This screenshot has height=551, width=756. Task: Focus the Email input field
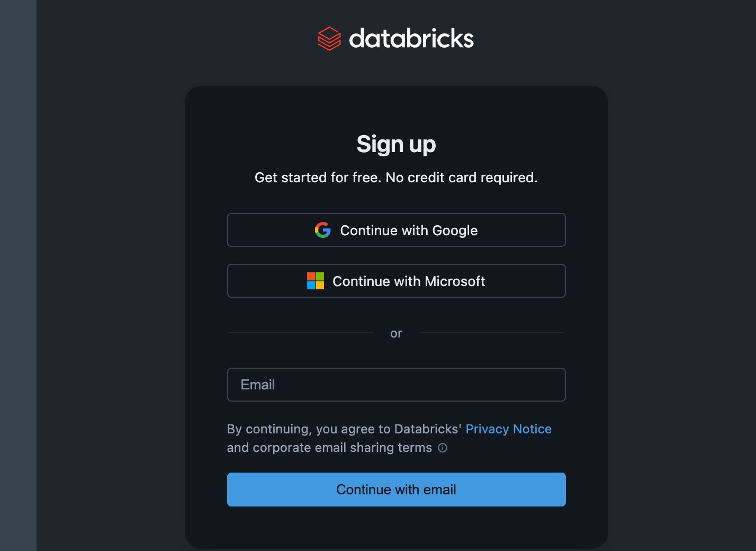(397, 385)
